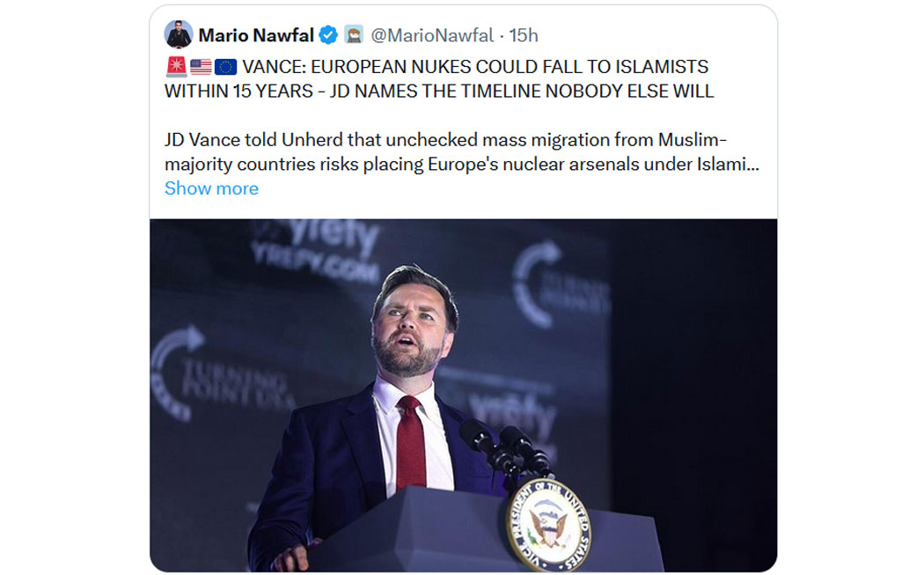Click the red siren emoji
Image resolution: width=924 pixels, height=575 pixels.
point(175,67)
